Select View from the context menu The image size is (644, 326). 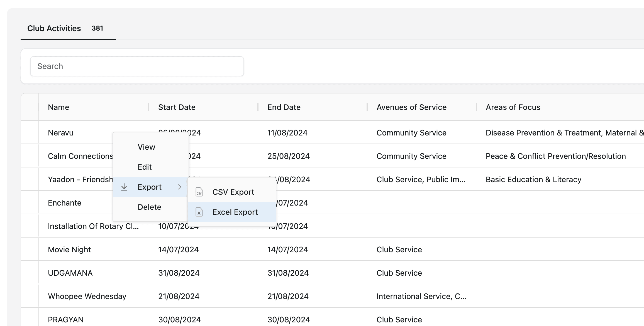coord(146,147)
